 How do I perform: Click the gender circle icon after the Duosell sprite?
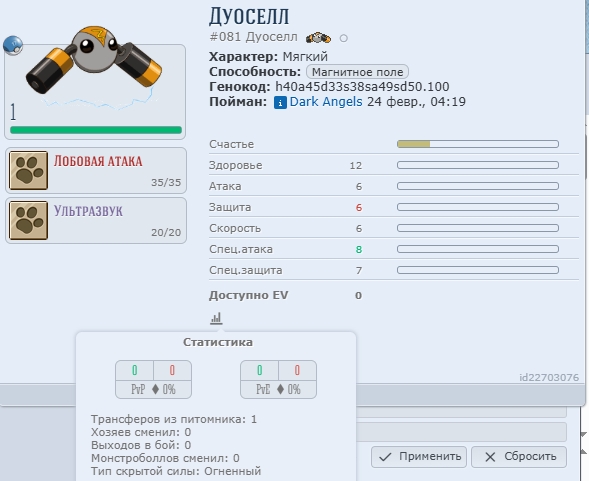(x=343, y=38)
